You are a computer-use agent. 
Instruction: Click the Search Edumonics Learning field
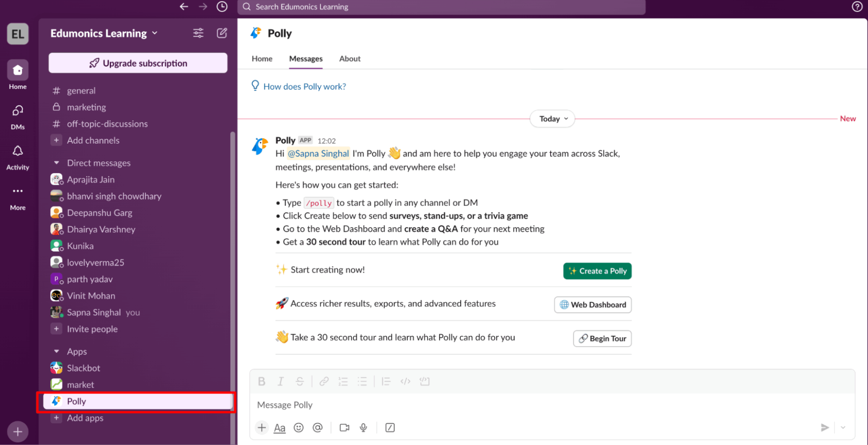coord(441,7)
